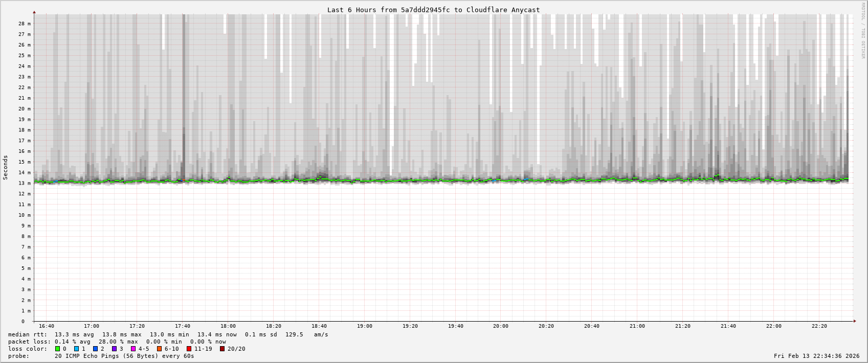Click the 13 m y-axis label

(25, 183)
